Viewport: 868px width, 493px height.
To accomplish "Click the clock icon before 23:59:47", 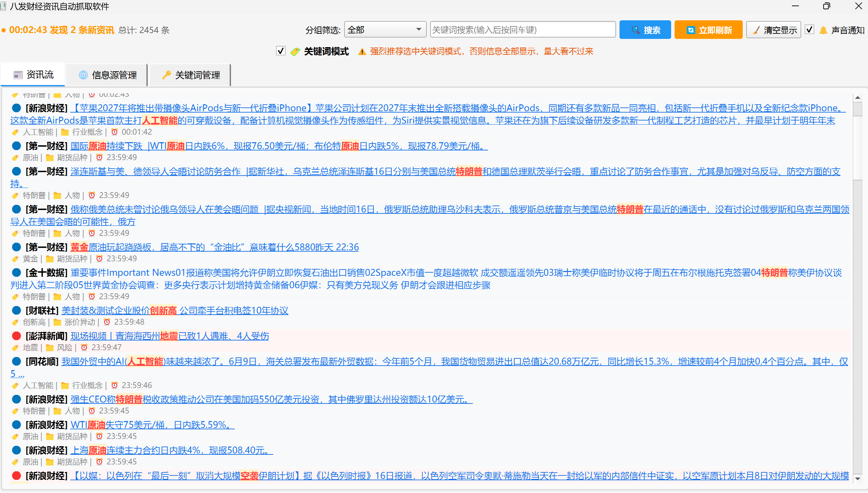I will coord(84,347).
